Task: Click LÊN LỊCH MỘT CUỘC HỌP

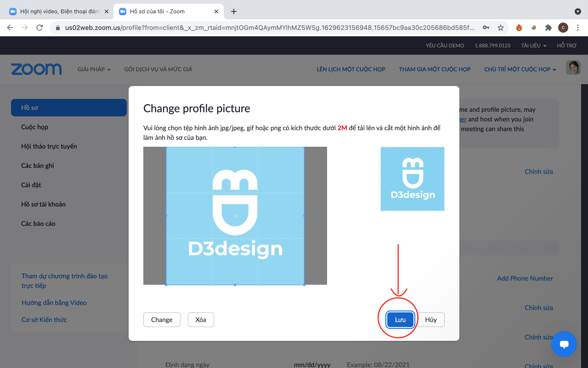Action: tap(351, 69)
